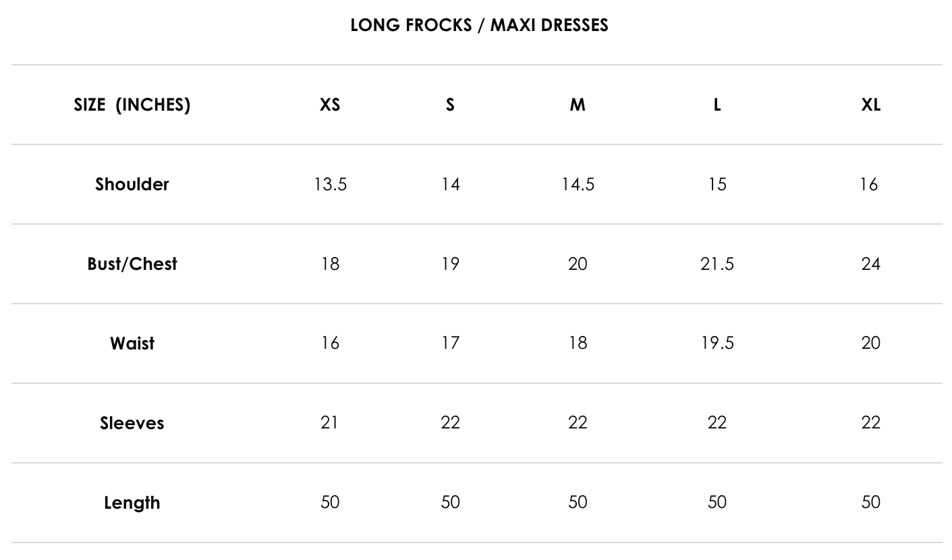This screenshot has width=952, height=560.
Task: Click the Shoulder row label
Action: pos(132,184)
